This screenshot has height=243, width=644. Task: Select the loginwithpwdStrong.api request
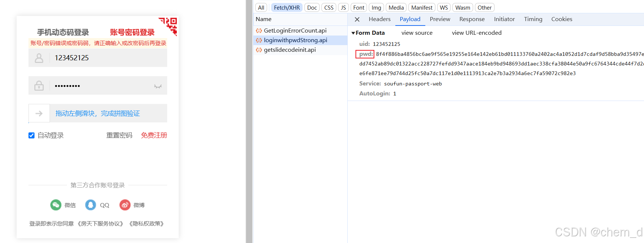(x=295, y=40)
